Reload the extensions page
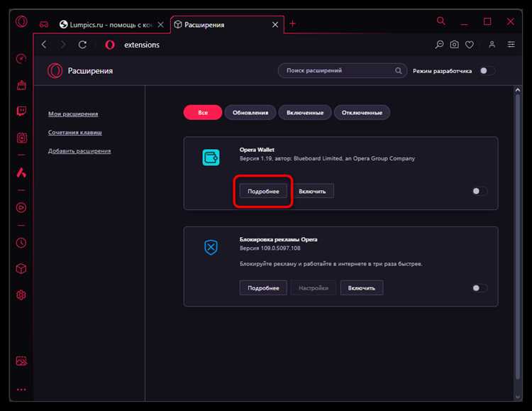 [82, 45]
